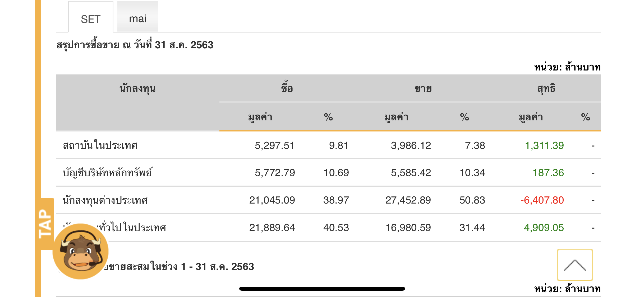
Task: Click the สรุปการซื้อขาย date heading
Action: pyautogui.click(x=135, y=45)
